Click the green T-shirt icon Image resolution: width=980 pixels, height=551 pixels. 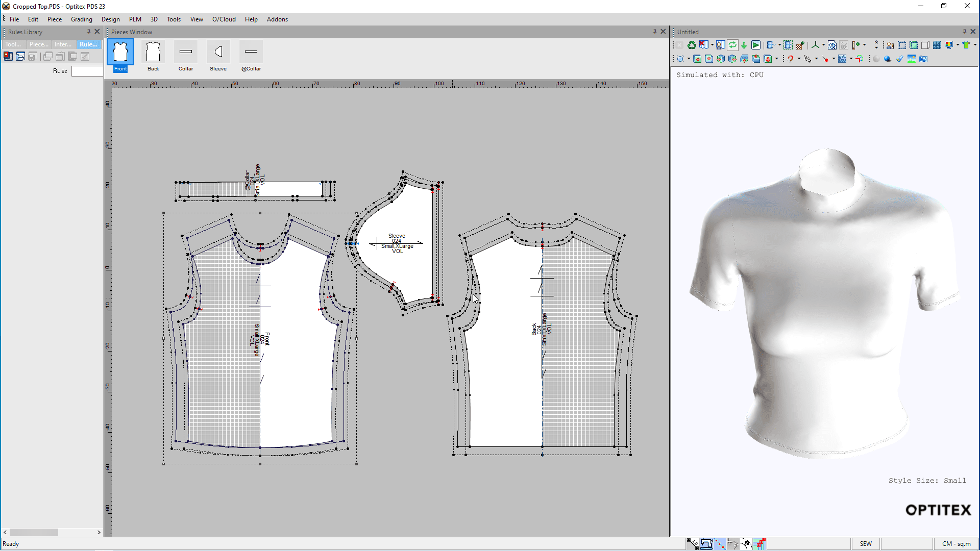point(966,45)
